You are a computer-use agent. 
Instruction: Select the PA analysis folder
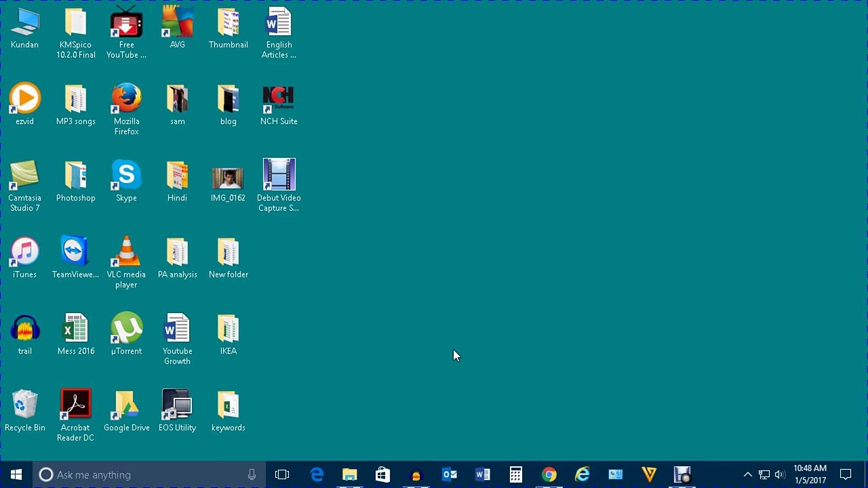[177, 258]
